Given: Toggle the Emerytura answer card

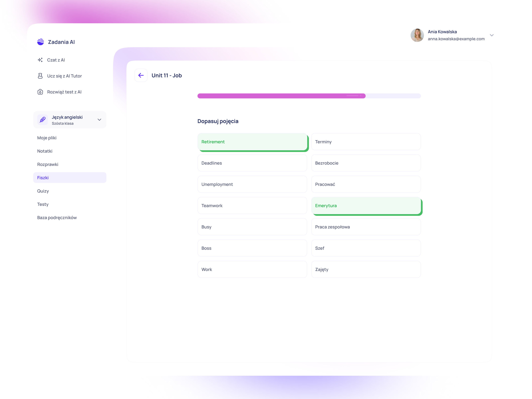Looking at the screenshot, I should coord(366,206).
